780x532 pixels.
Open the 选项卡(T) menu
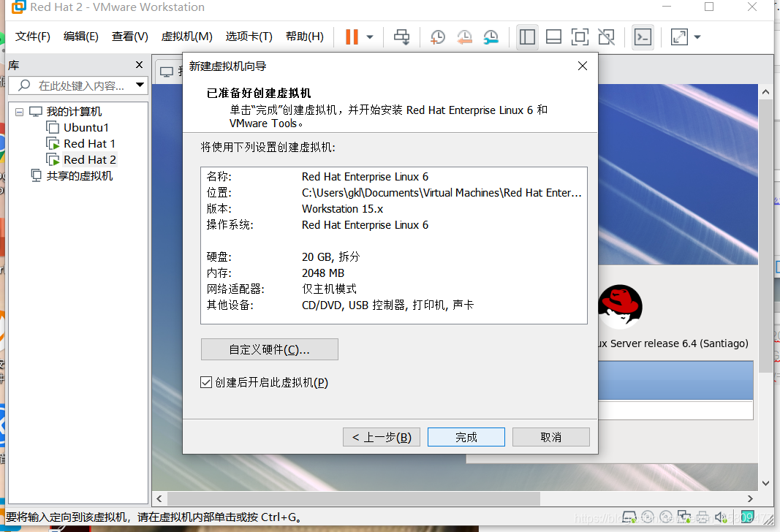(249, 37)
